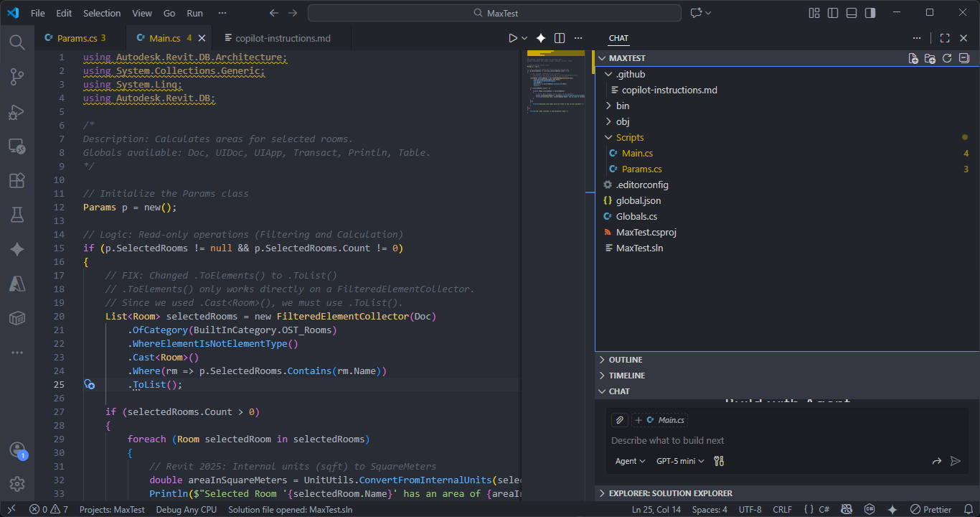980x517 pixels.
Task: Open the Selection menu
Action: click(102, 13)
